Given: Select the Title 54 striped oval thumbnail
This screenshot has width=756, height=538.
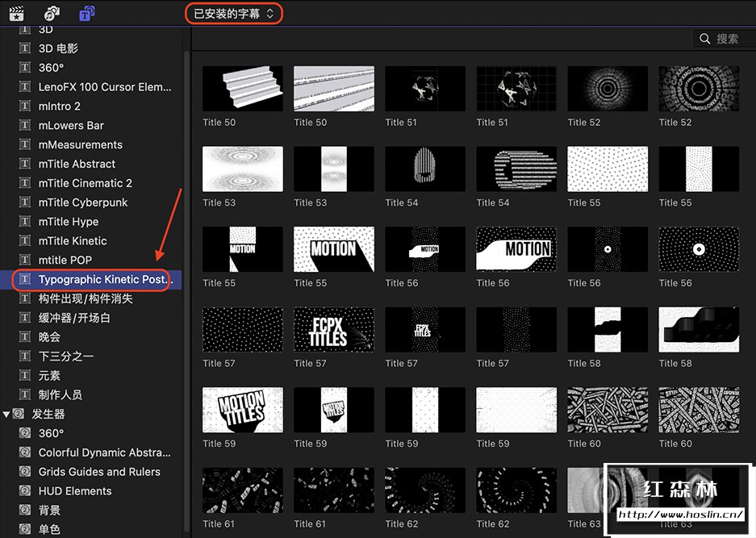Looking at the screenshot, I should pyautogui.click(x=516, y=169).
